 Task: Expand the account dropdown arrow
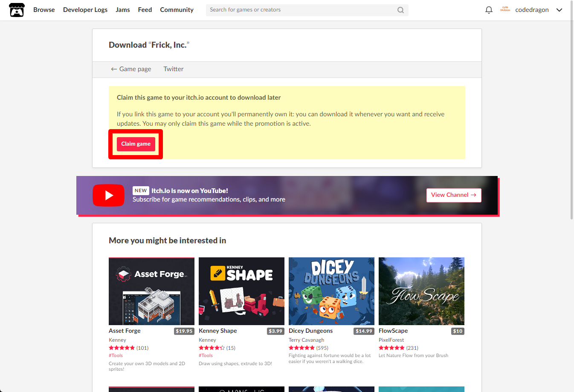(x=559, y=10)
